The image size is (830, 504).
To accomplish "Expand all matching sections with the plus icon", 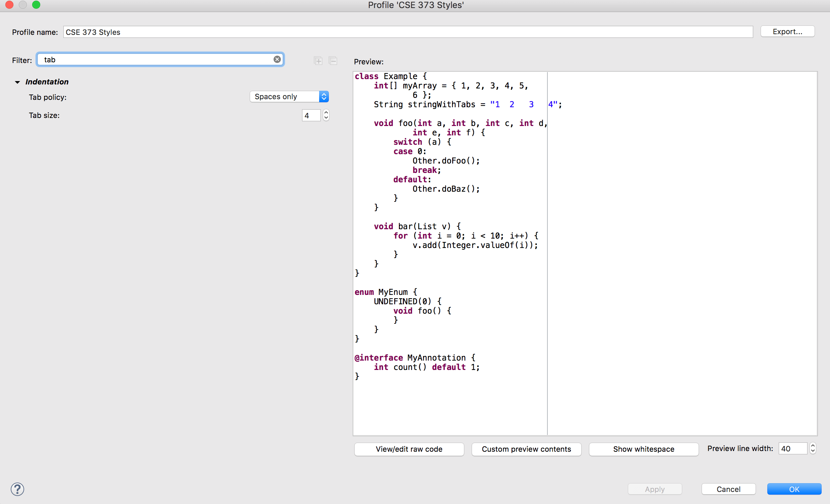I will pos(318,61).
